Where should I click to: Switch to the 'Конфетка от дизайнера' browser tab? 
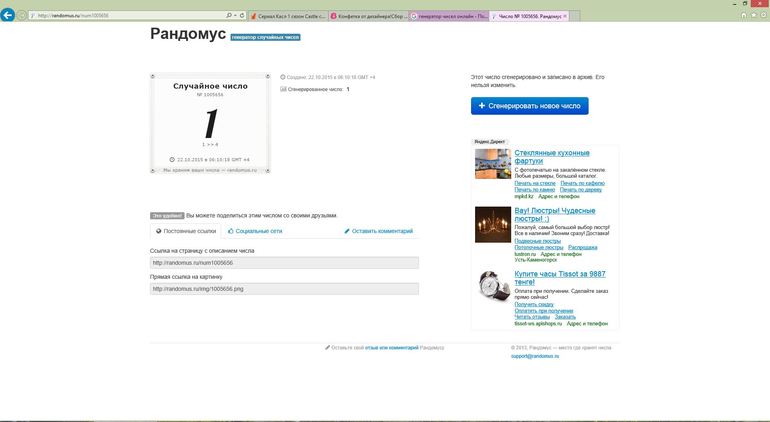coord(368,17)
